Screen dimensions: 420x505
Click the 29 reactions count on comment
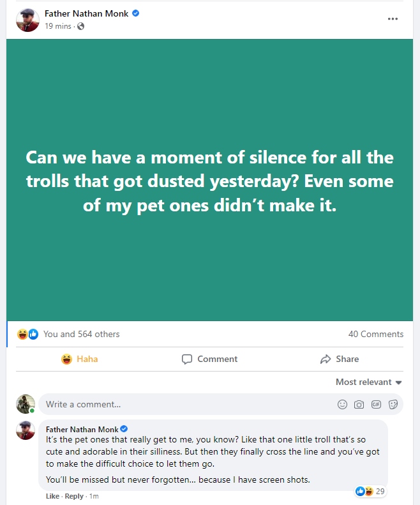click(380, 491)
